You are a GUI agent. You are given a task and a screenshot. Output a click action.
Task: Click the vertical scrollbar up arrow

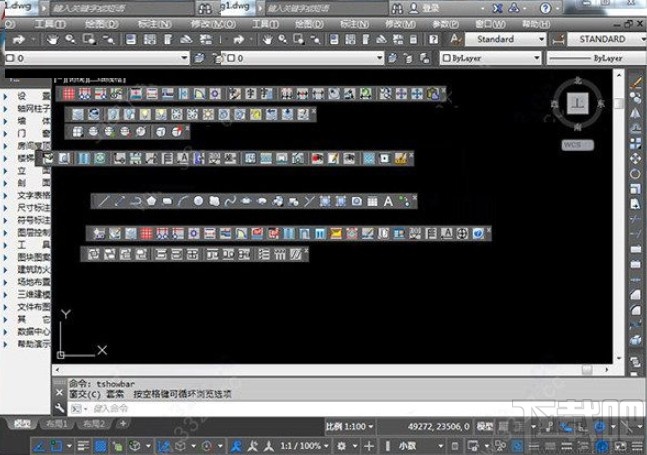click(619, 75)
